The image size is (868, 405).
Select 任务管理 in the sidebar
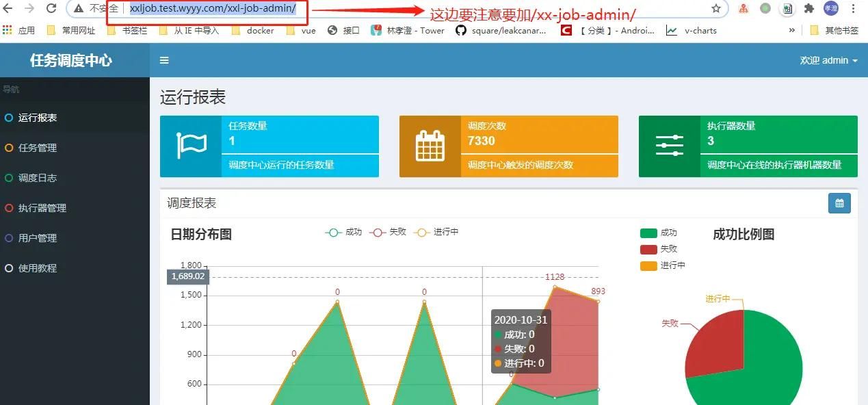tap(38, 147)
